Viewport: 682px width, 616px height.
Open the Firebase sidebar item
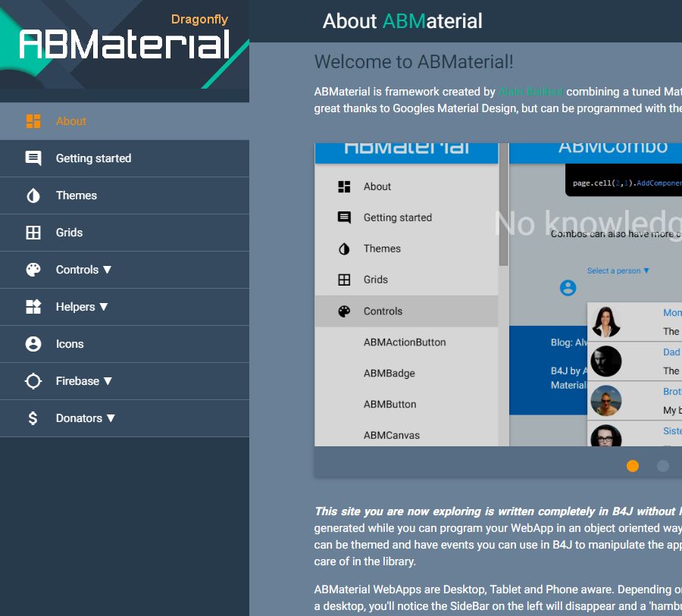(124, 381)
